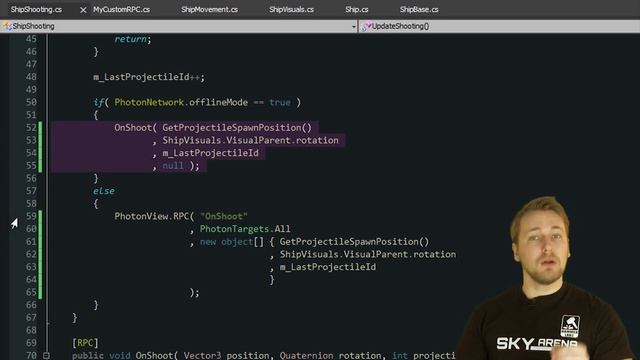Click the true keyword on line 50
Viewport: 640px width, 360px height.
[x=280, y=102]
